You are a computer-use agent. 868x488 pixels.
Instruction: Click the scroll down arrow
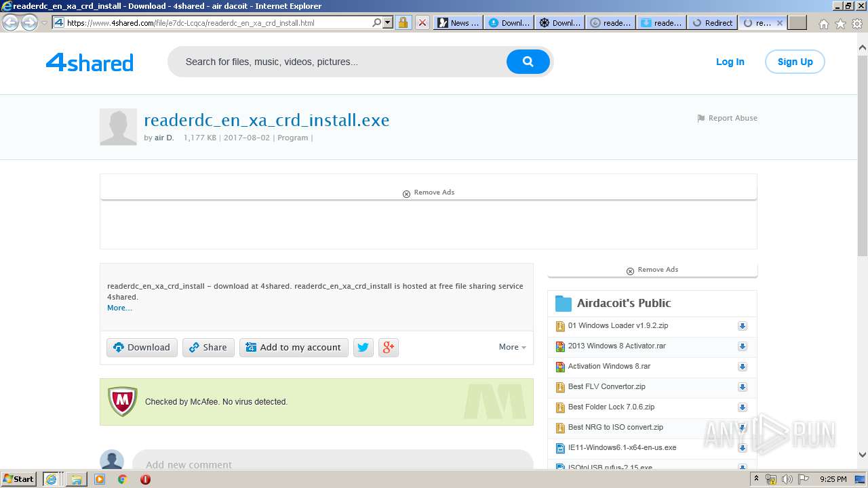863,455
